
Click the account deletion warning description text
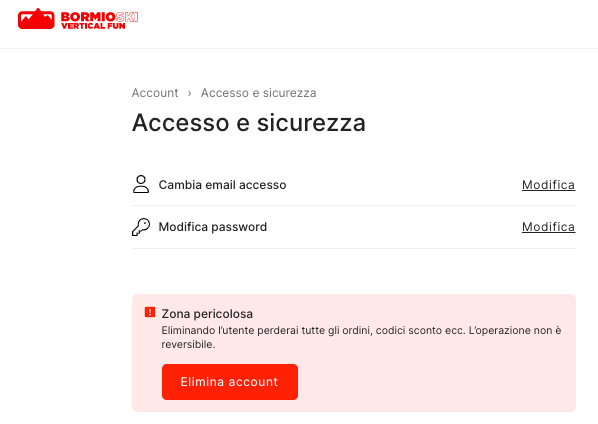(361, 337)
